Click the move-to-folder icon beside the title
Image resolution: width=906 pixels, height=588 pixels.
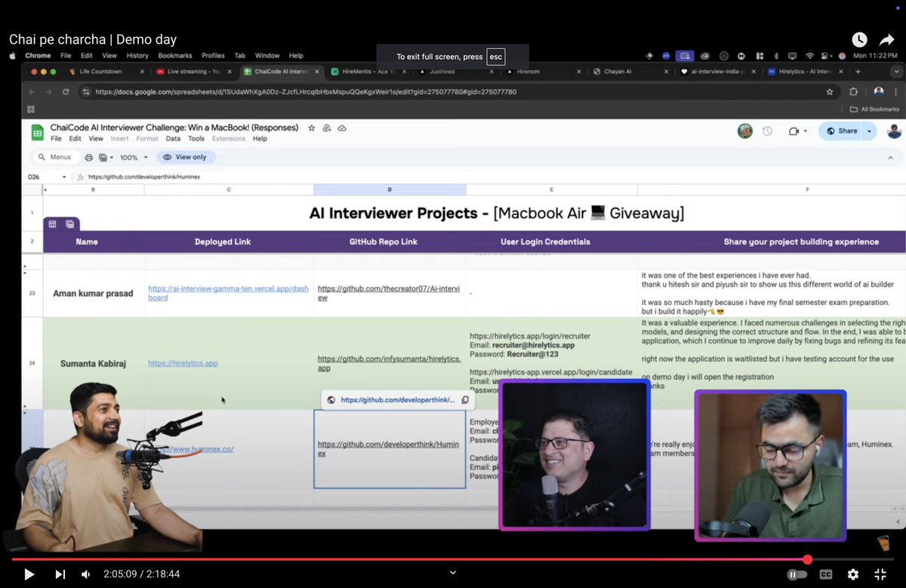pyautogui.click(x=327, y=128)
